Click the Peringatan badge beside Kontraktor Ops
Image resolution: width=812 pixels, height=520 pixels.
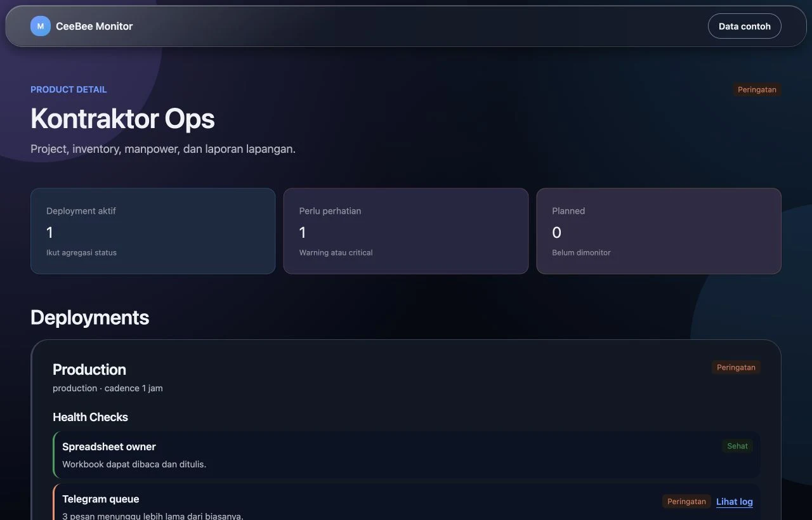pos(757,89)
